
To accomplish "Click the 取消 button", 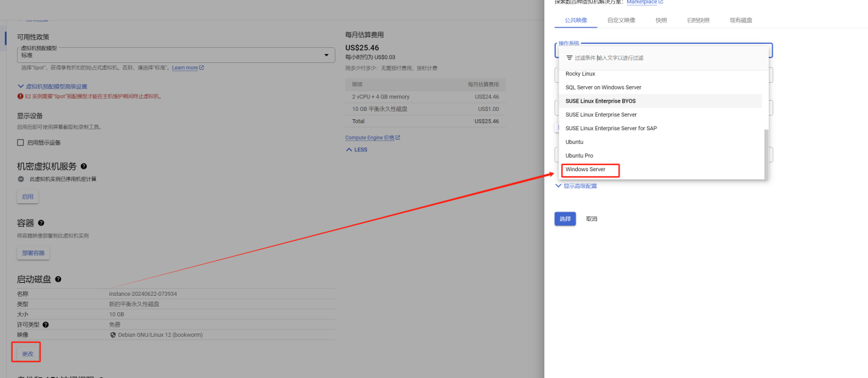I will coord(591,219).
